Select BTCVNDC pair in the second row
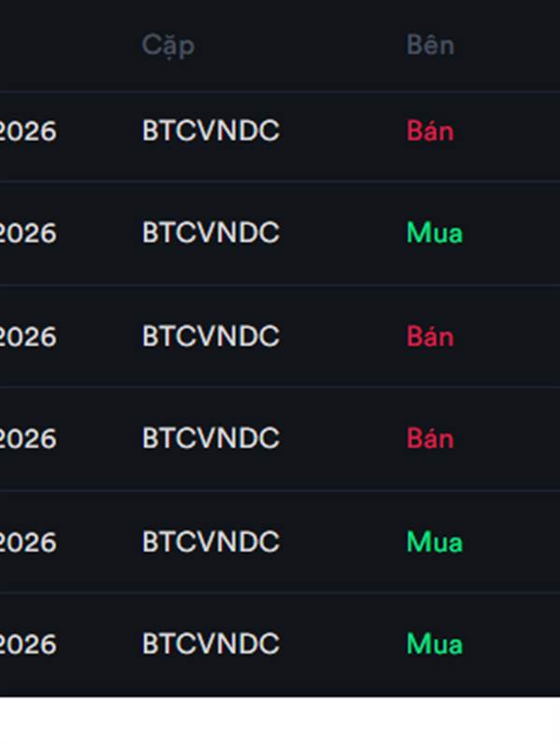The width and height of the screenshot is (560, 747). pos(211,233)
